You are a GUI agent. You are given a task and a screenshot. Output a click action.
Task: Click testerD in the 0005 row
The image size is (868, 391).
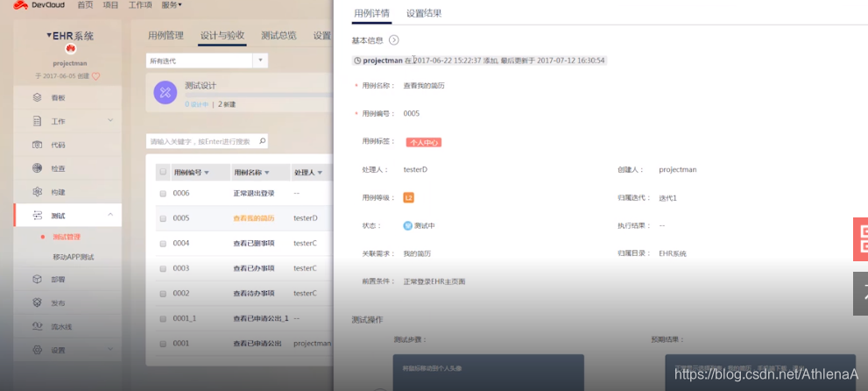pyautogui.click(x=306, y=218)
